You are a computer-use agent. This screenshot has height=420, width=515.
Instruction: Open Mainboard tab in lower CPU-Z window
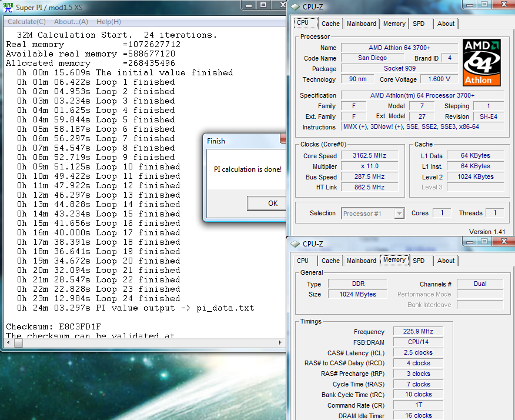coord(362,261)
